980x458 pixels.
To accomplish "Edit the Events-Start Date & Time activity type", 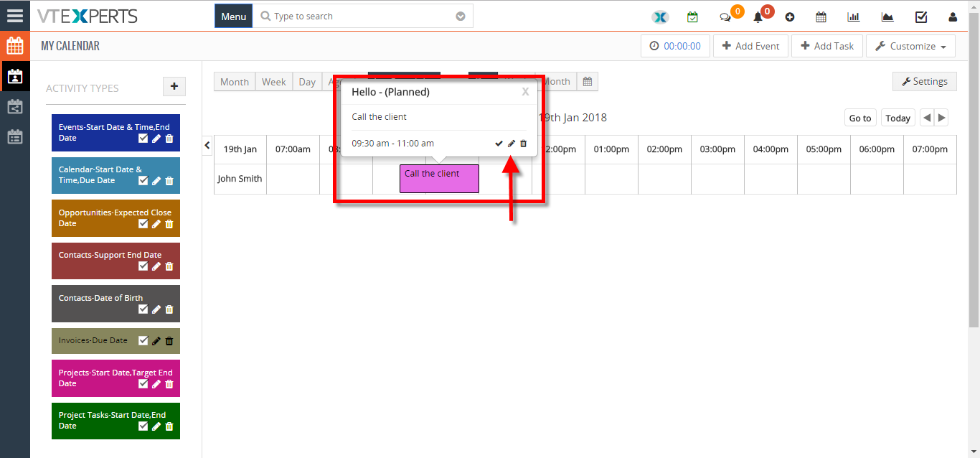I will pyautogui.click(x=156, y=139).
